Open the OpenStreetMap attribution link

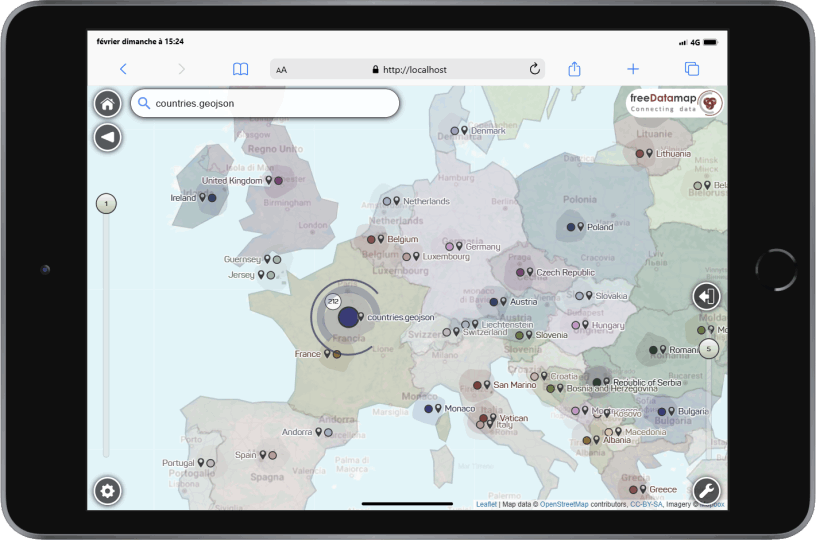coord(564,505)
